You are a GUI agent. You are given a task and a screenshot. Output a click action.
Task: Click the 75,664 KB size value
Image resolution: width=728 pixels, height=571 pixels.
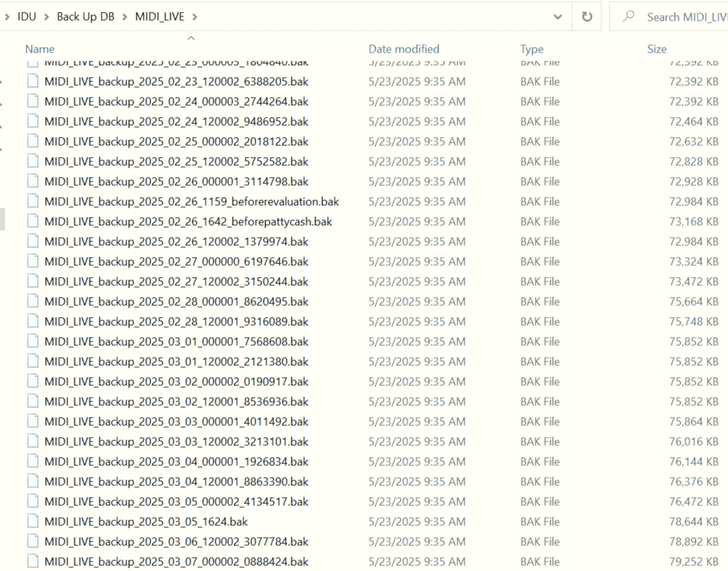(694, 301)
